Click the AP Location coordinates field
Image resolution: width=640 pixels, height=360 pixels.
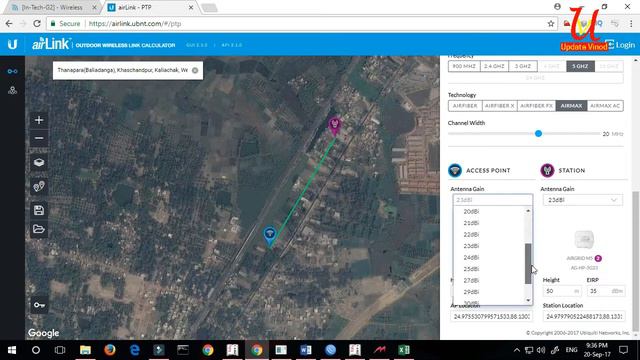492,316
